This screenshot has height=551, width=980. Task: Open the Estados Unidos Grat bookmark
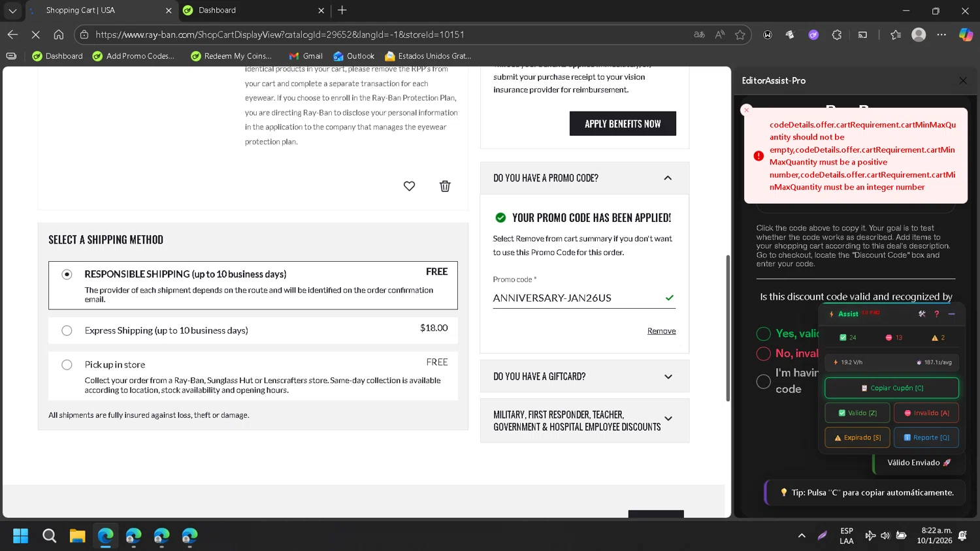click(428, 56)
